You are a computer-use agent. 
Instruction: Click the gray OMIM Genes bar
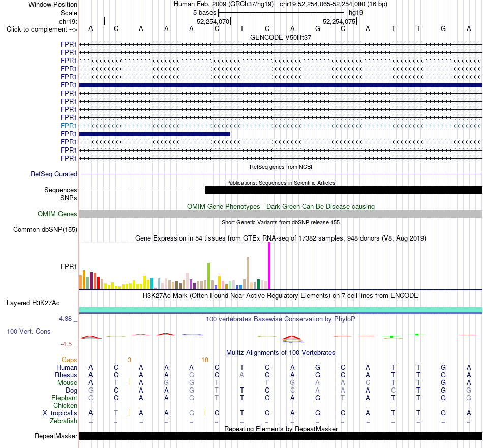pyautogui.click(x=281, y=214)
